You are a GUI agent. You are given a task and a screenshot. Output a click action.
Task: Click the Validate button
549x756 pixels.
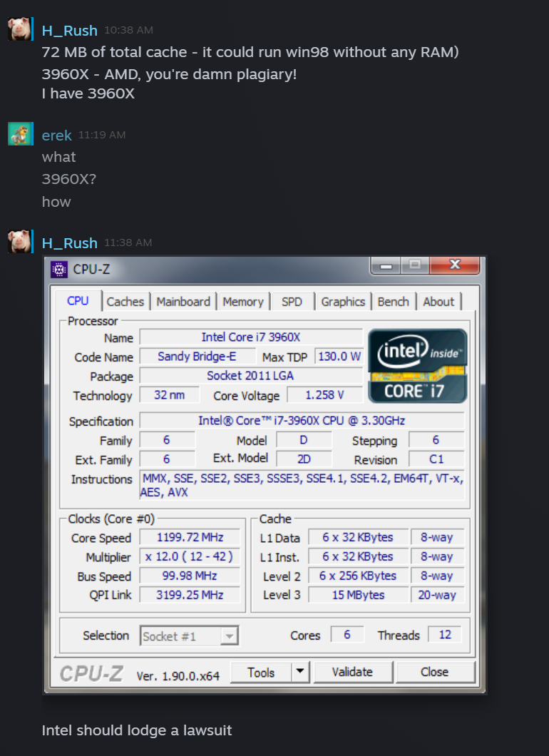(x=352, y=672)
